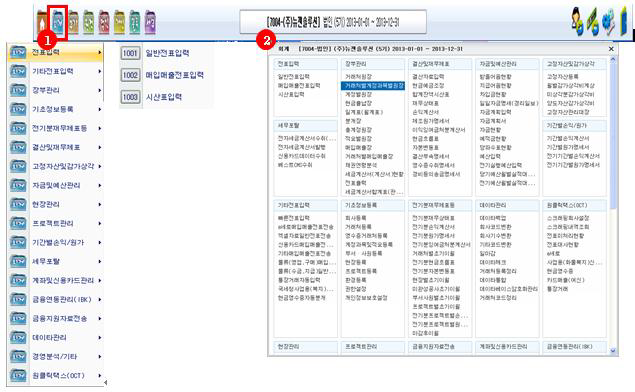The image size is (635, 392).
Task: Click the folder icon beside 기타전표입력 menu
Action: pos(18,71)
